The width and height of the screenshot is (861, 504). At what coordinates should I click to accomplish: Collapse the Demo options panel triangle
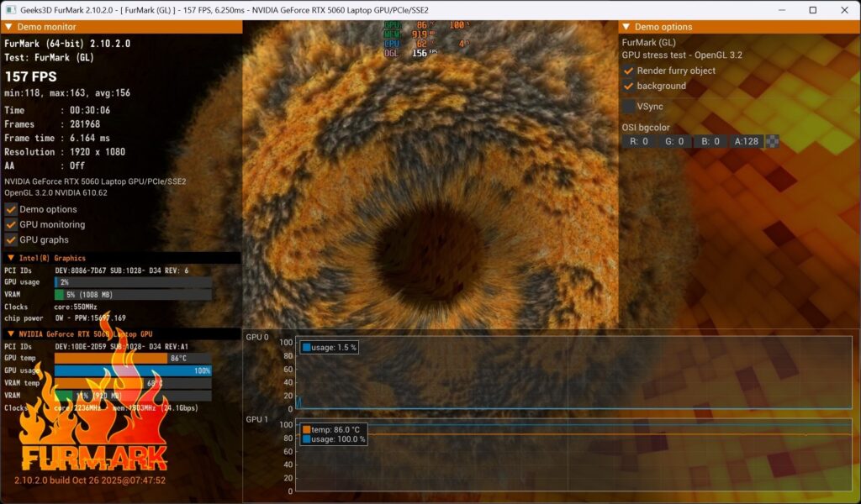pyautogui.click(x=626, y=27)
